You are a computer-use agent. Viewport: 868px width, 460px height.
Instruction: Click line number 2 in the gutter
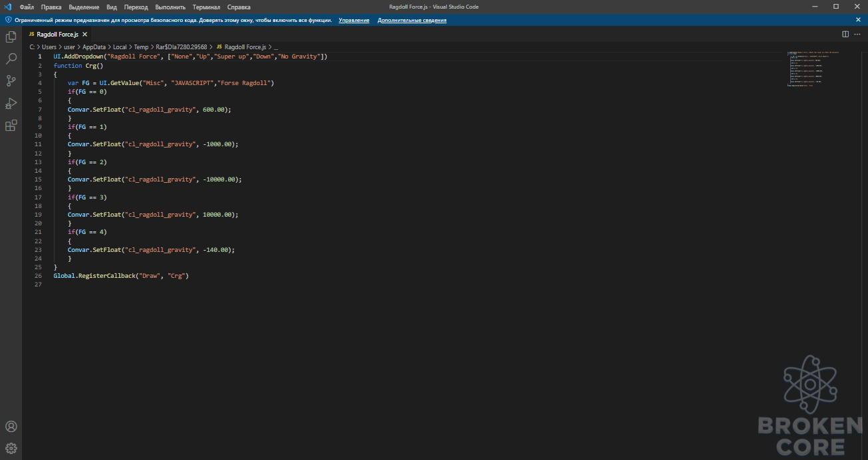tap(39, 66)
